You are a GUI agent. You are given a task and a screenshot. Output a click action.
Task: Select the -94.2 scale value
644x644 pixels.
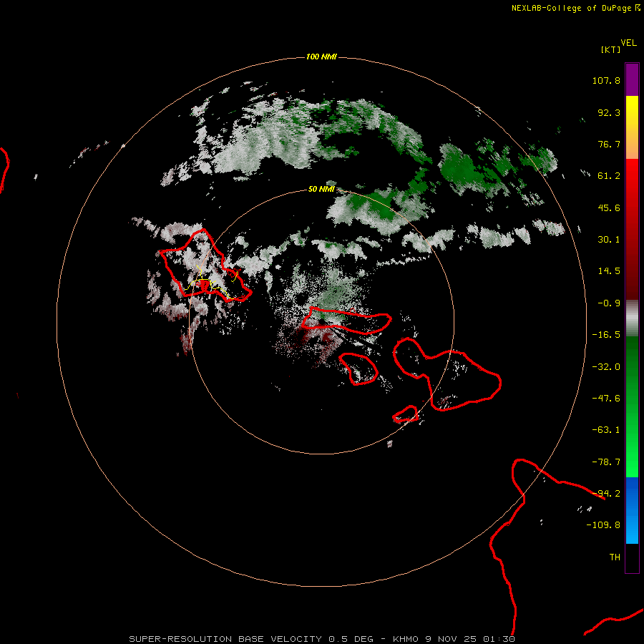tap(606, 494)
